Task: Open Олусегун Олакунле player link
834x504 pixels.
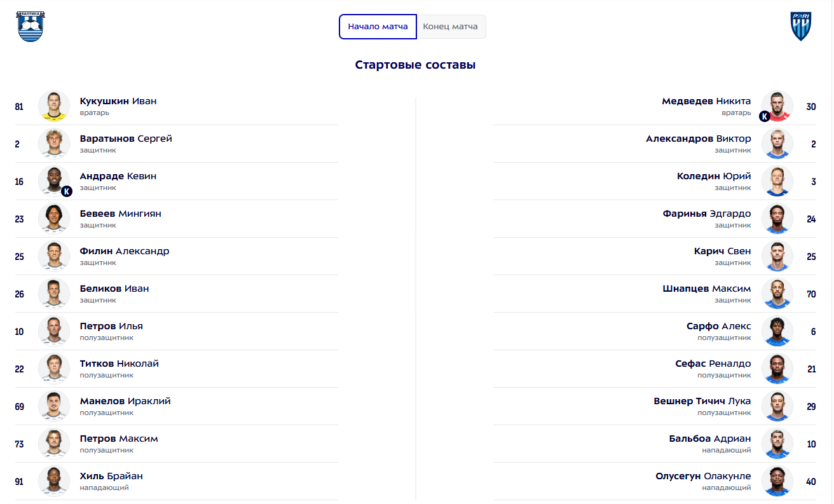Action: [703, 476]
